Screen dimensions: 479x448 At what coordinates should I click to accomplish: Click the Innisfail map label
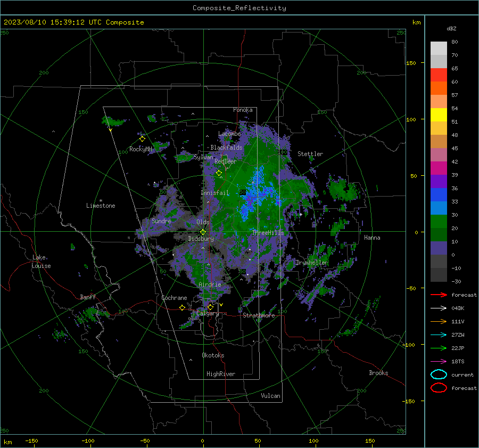click(215, 193)
